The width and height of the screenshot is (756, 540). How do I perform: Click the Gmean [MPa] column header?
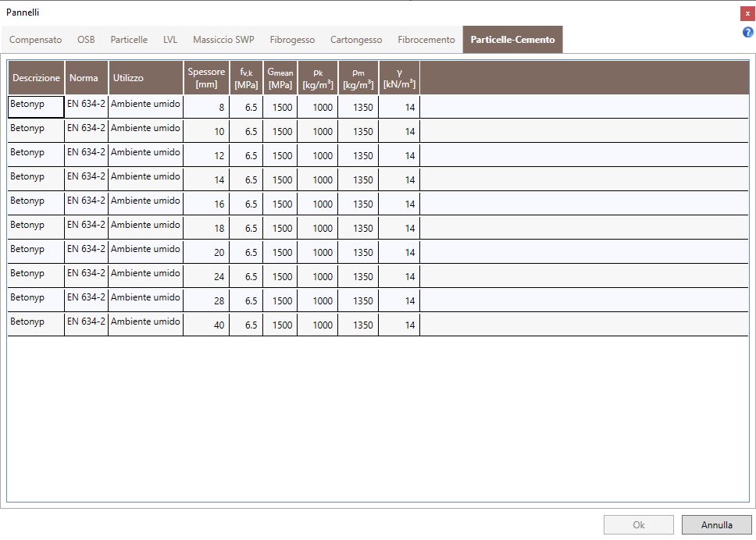point(280,77)
